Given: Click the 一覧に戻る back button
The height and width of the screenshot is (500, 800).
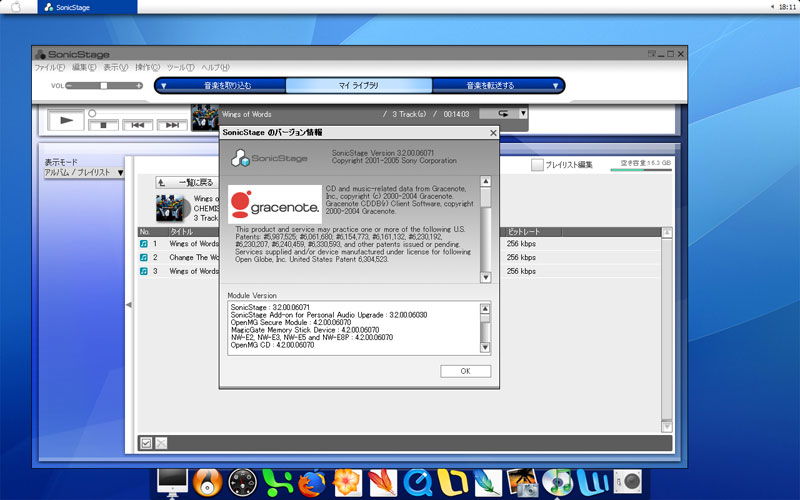Looking at the screenshot, I should point(186,182).
